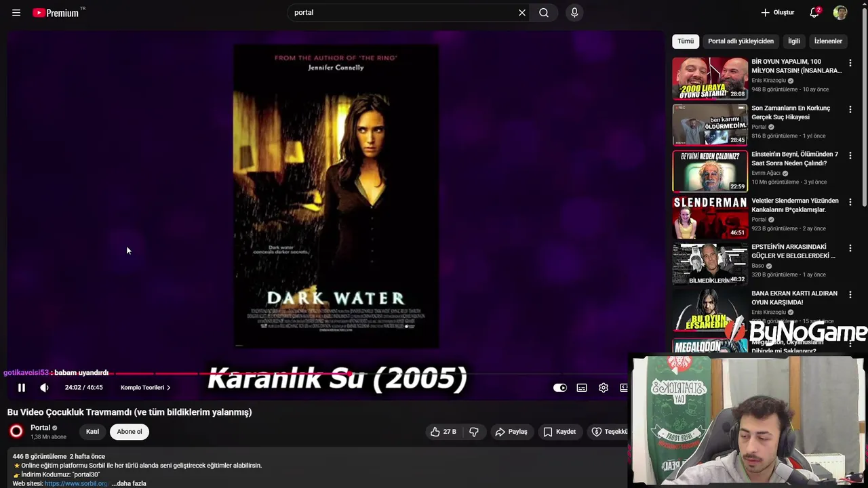Open the notifications bell

[x=814, y=12]
